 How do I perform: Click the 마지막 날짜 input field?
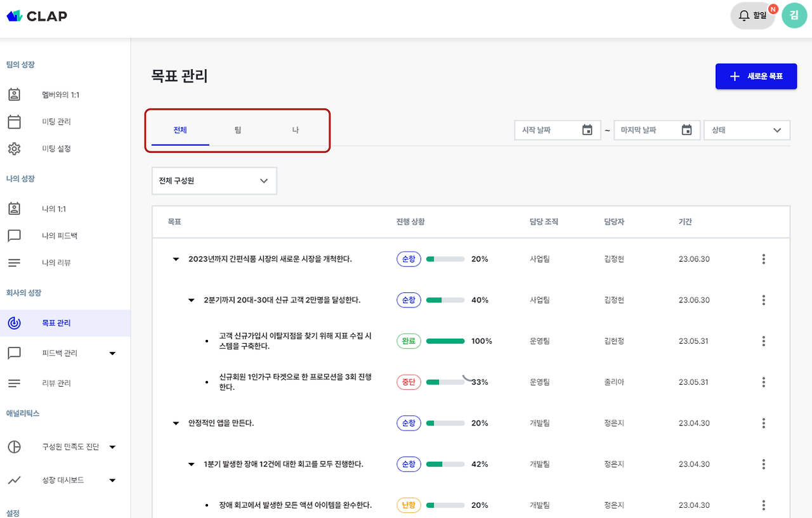[x=657, y=130]
